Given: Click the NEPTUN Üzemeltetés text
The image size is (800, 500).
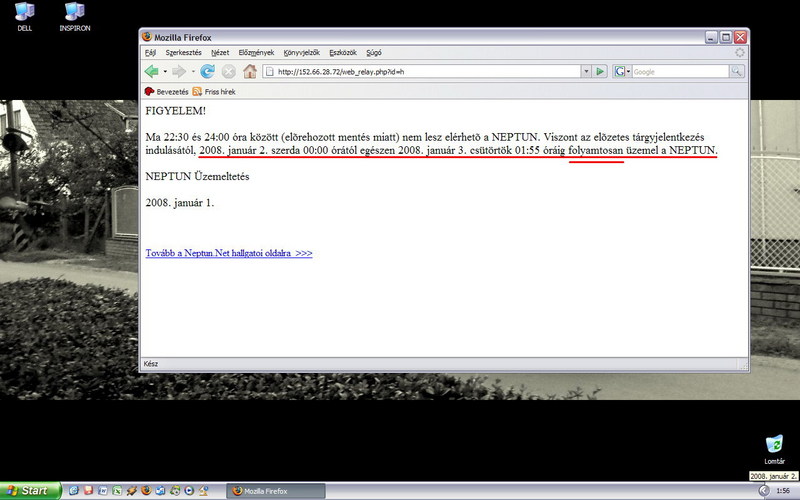Looking at the screenshot, I should 197,177.
